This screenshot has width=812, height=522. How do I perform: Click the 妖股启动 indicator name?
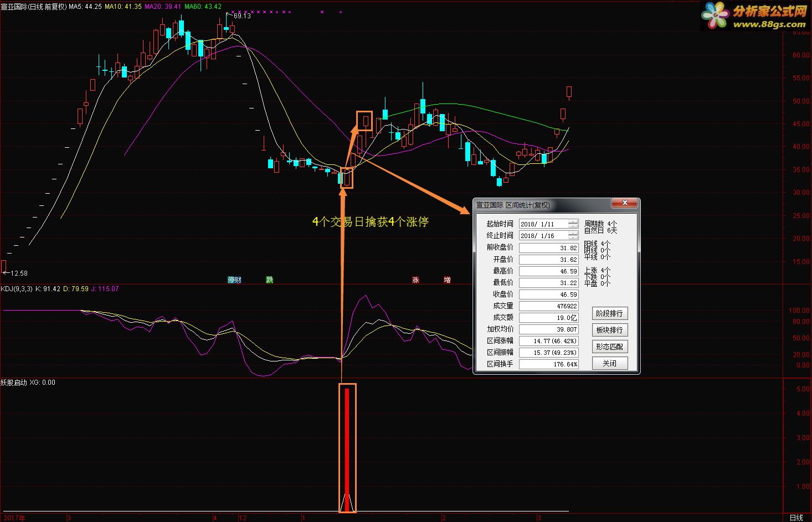[14, 383]
